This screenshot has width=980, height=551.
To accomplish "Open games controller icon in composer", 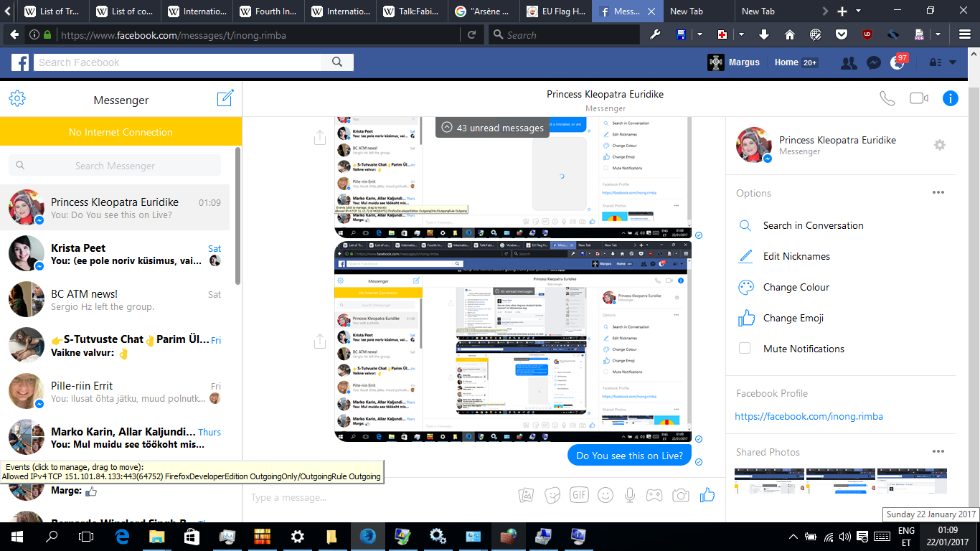I will [654, 495].
